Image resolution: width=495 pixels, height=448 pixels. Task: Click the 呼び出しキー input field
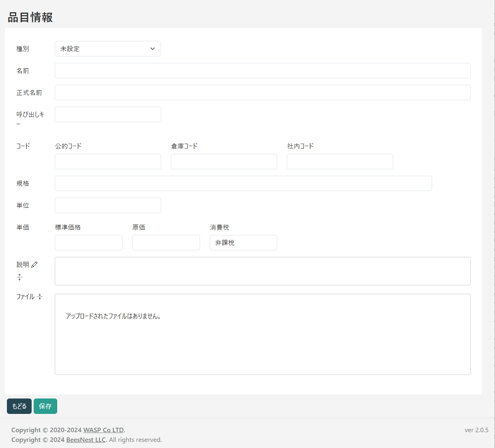pos(108,114)
